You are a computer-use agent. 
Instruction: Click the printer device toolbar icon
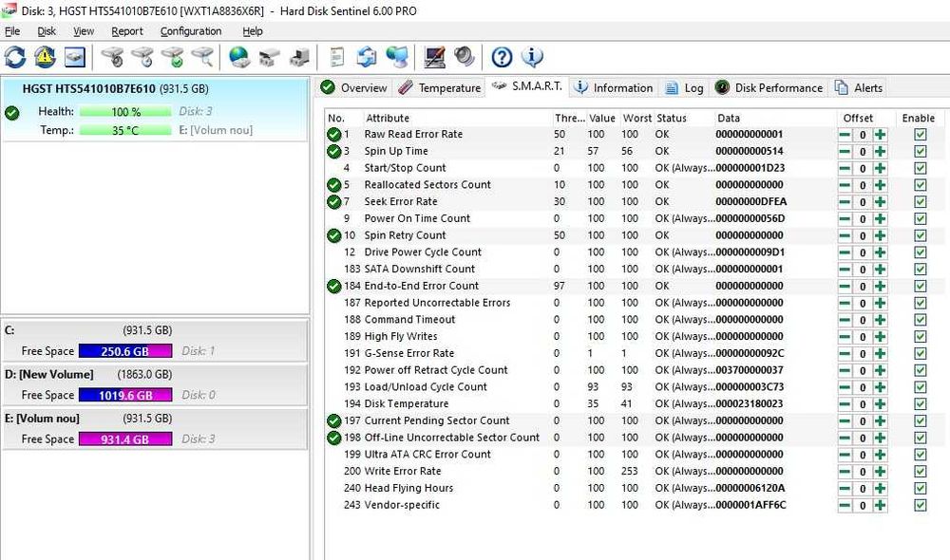click(x=269, y=58)
